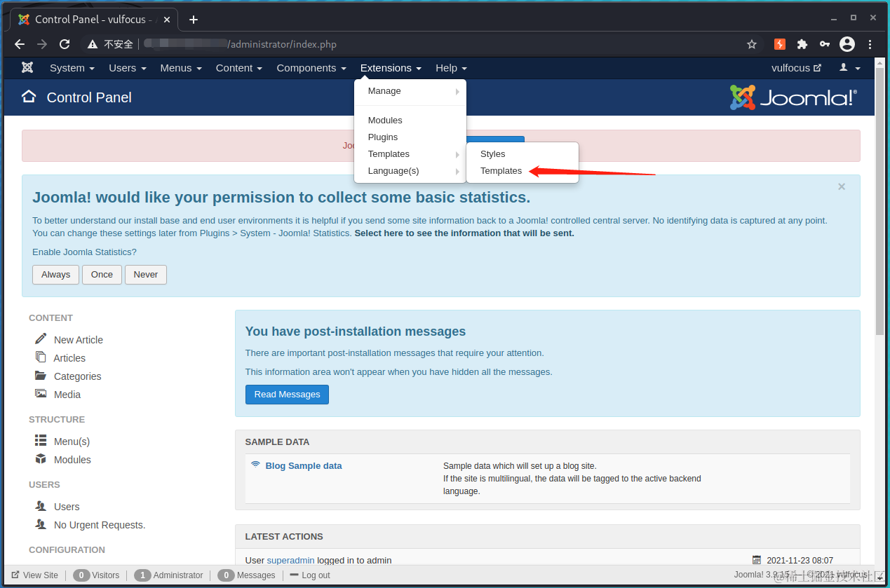Click the calendar icon next to 2021-11-23

[x=757, y=560]
